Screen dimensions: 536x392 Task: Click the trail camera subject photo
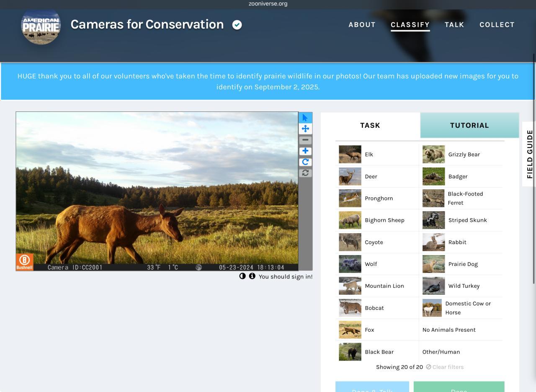[157, 191]
